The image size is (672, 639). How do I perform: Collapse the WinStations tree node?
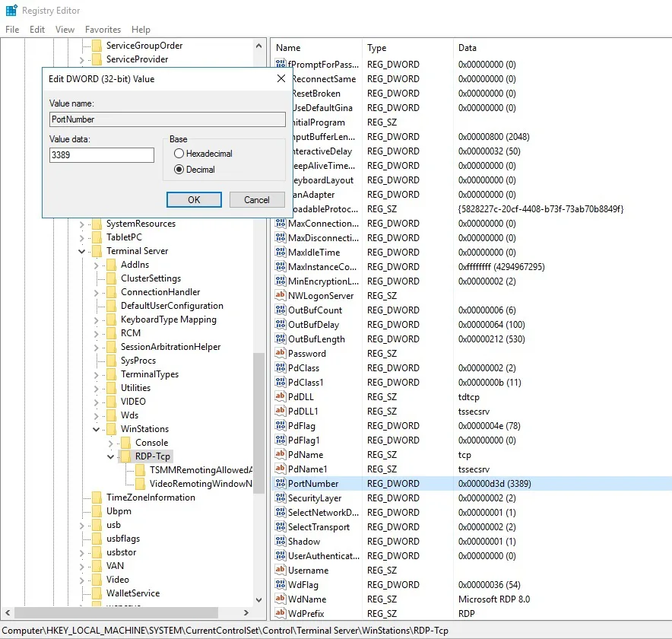tap(97, 429)
